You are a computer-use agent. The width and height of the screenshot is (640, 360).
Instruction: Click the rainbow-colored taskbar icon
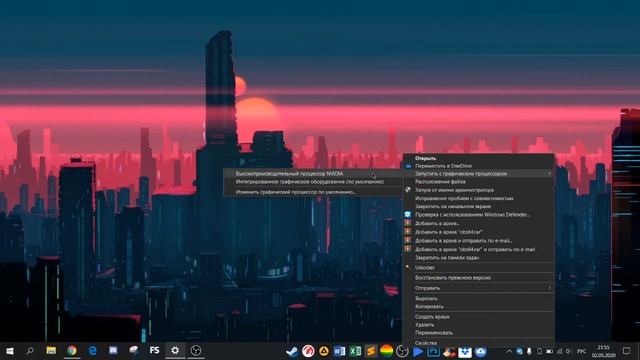point(387,351)
